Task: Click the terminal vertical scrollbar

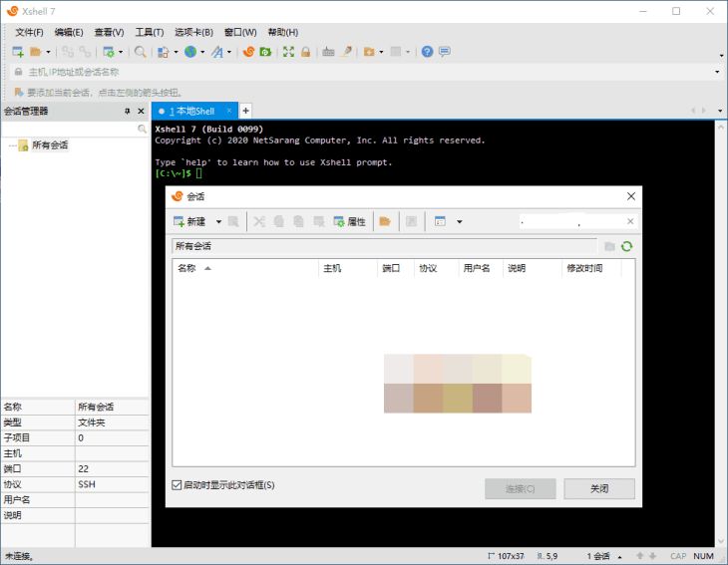Action: [x=721, y=334]
